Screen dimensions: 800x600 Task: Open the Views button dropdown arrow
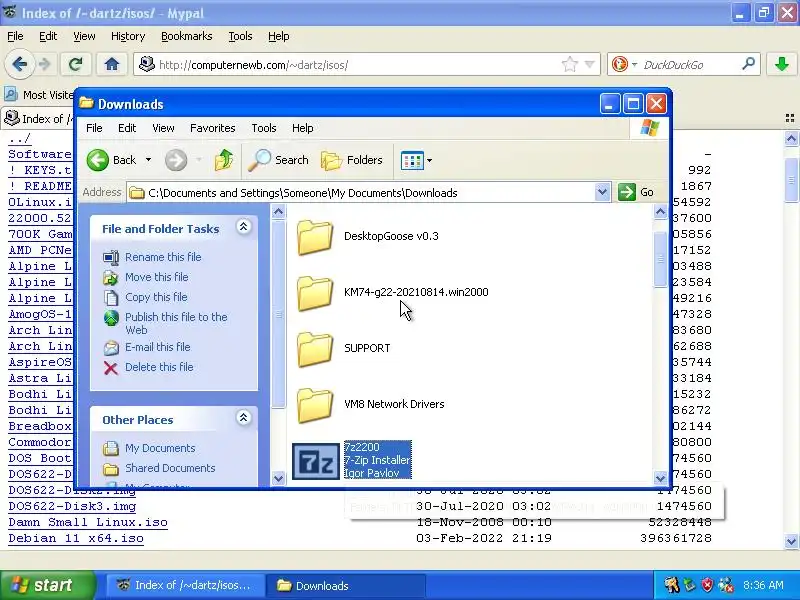click(429, 160)
